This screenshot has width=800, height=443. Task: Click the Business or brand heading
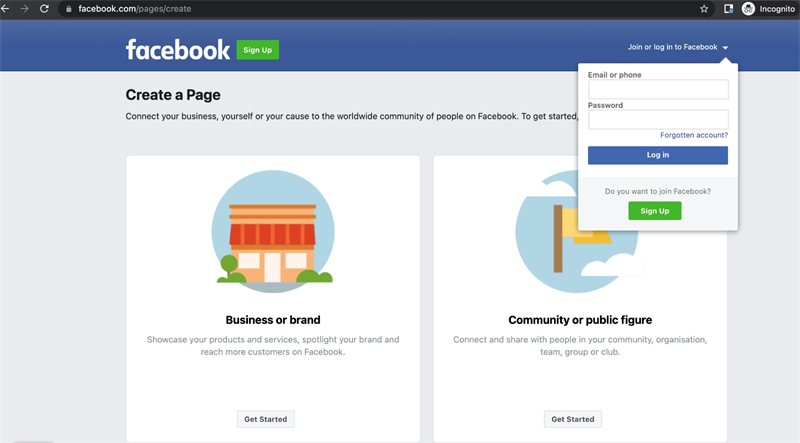273,320
